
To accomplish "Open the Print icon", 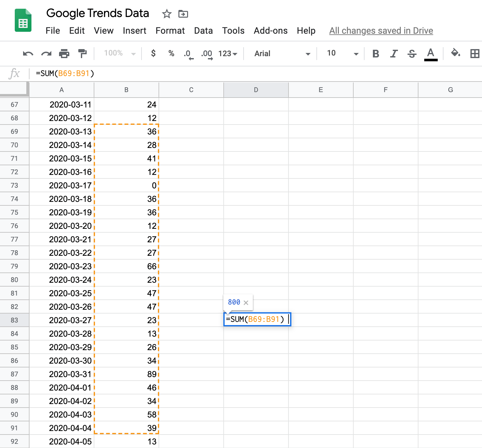I will pos(64,54).
